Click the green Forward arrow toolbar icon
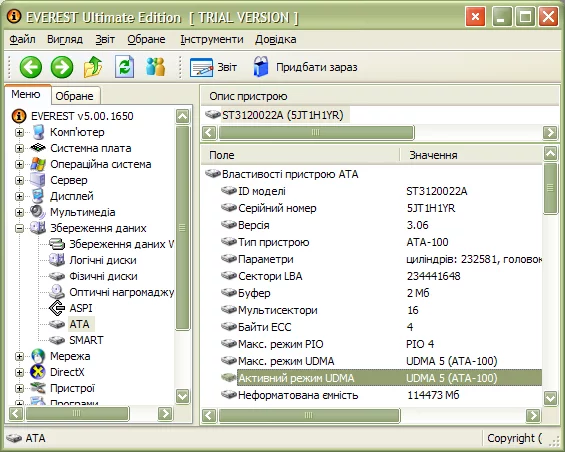Image resolution: width=565 pixels, height=452 pixels. (x=62, y=67)
